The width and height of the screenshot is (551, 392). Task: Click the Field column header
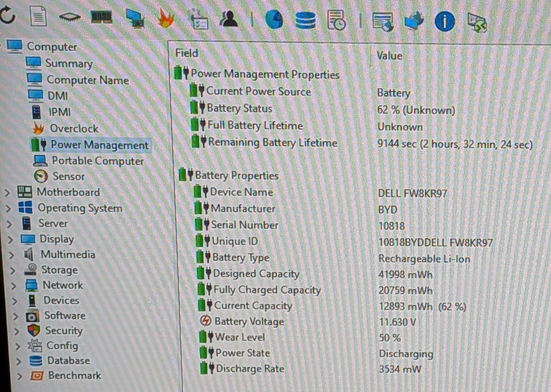pyautogui.click(x=187, y=53)
